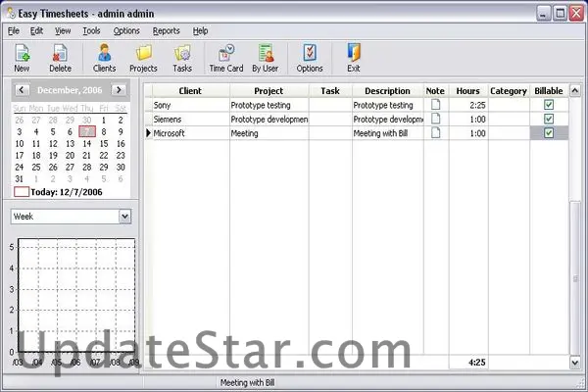Screen dimensions: 588x392
Task: Select highlighted date December 7
Action: click(87, 131)
